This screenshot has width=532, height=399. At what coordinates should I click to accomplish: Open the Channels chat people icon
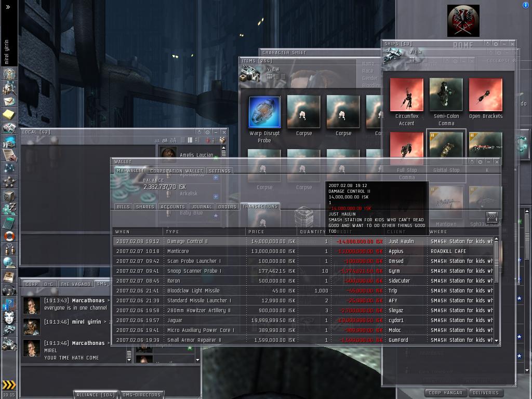click(9, 249)
